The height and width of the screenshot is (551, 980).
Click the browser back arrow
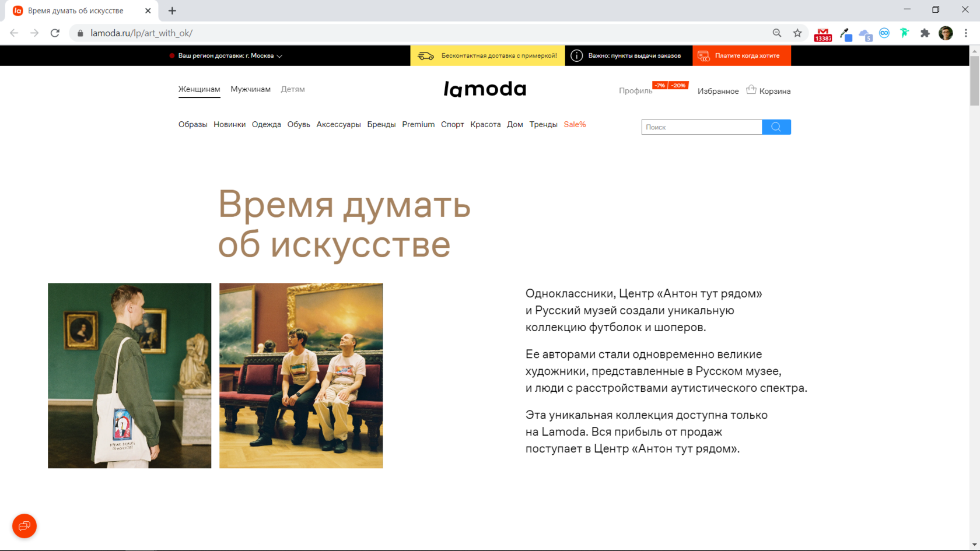point(14,33)
